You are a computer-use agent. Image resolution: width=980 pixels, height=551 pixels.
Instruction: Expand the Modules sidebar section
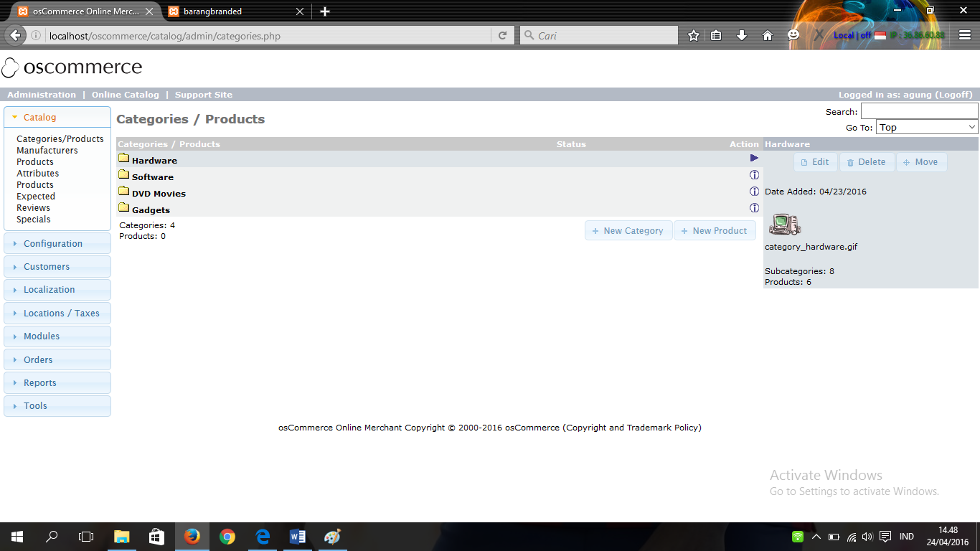click(57, 336)
